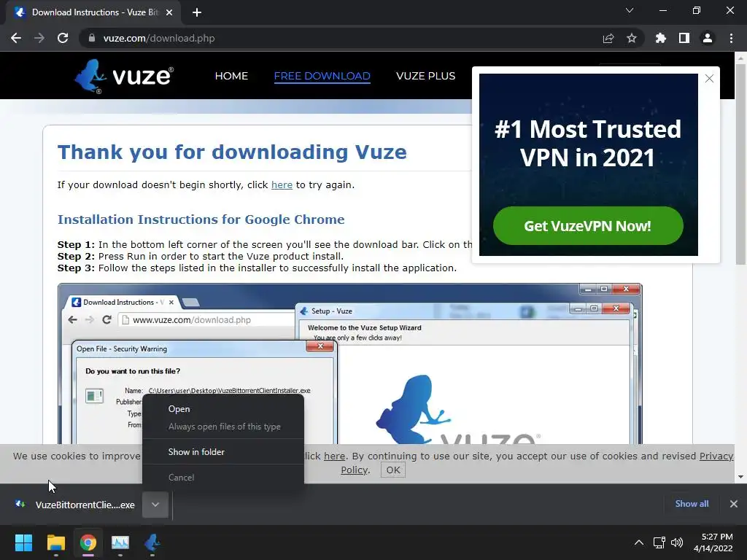
Task: Click Get VuzeVPN Now! button
Action: click(588, 226)
